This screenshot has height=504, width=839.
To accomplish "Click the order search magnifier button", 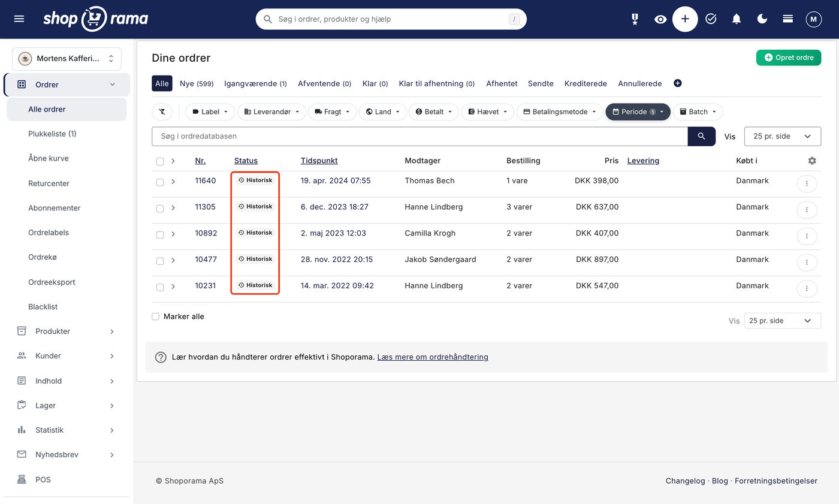I will [x=702, y=136].
